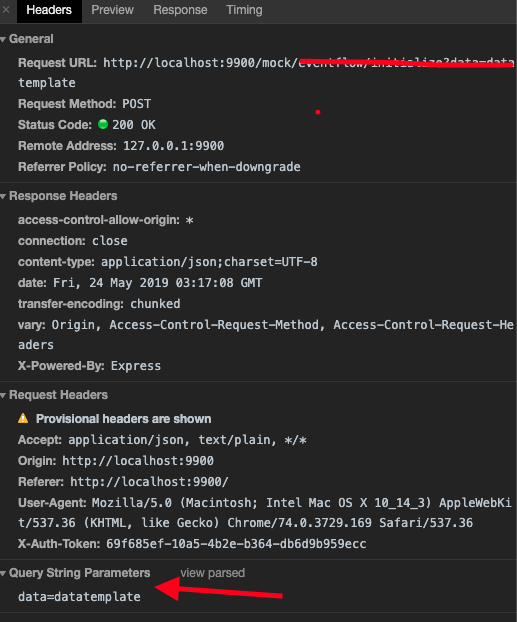Click the 'view parsed' link
The image size is (517, 622).
click(x=213, y=573)
